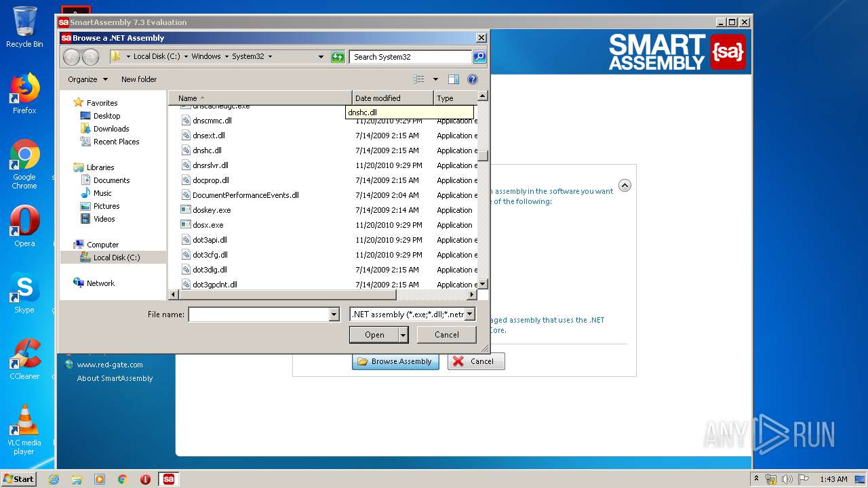Viewport: 868px width, 488px height.
Task: Open Skype desktop shortcut
Action: point(24,293)
